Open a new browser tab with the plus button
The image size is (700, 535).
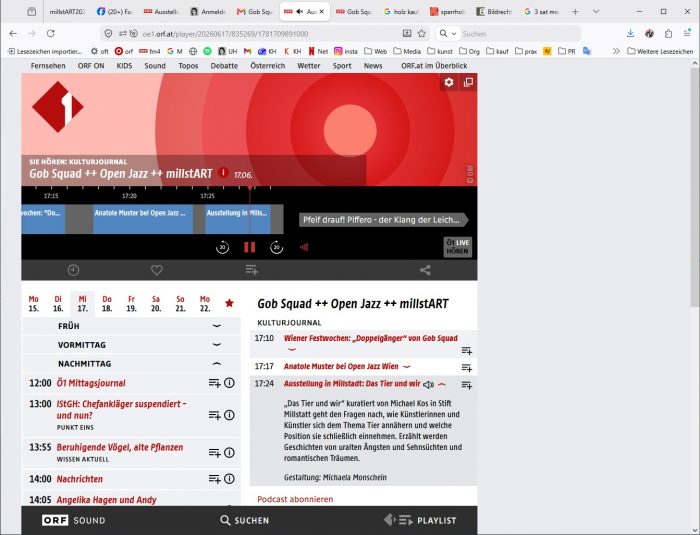pos(575,12)
